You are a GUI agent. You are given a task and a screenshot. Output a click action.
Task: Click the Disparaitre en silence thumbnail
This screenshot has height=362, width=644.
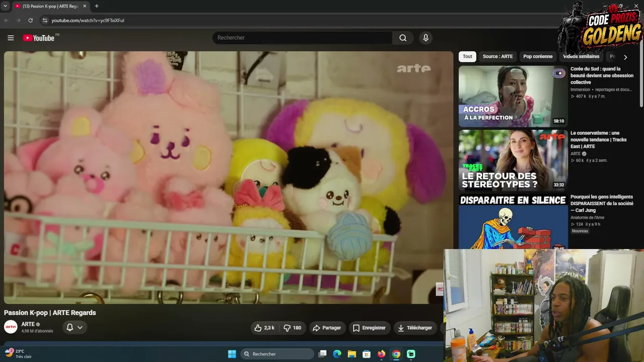pyautogui.click(x=513, y=222)
